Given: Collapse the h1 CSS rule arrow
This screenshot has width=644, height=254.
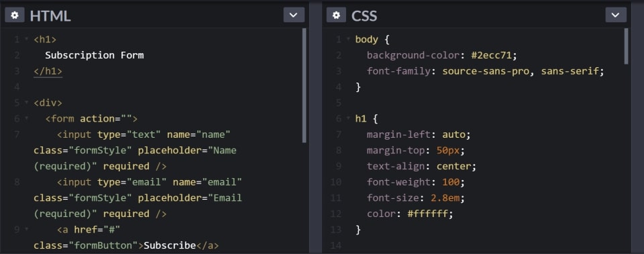Looking at the screenshot, I should pos(348,118).
